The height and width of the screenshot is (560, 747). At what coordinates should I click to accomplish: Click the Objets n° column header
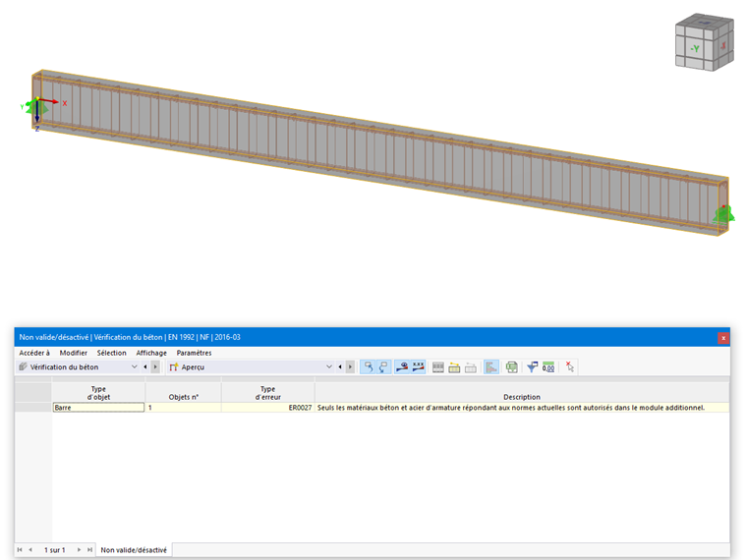(x=184, y=393)
